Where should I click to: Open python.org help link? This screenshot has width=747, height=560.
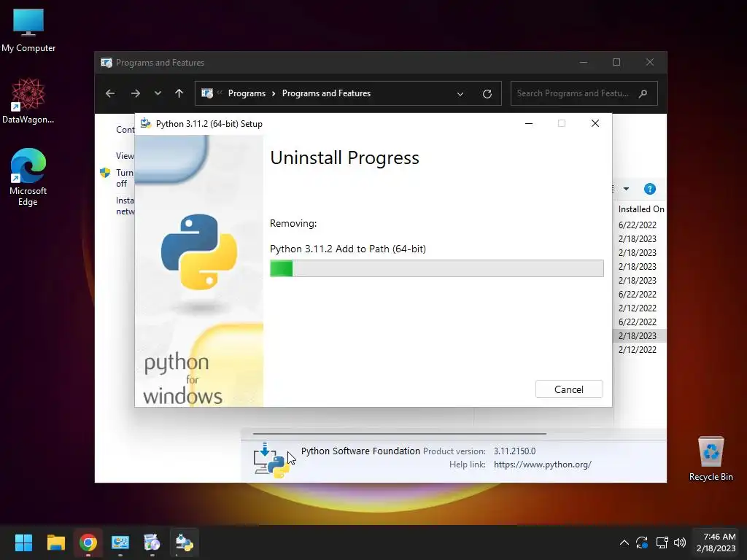[543, 464]
